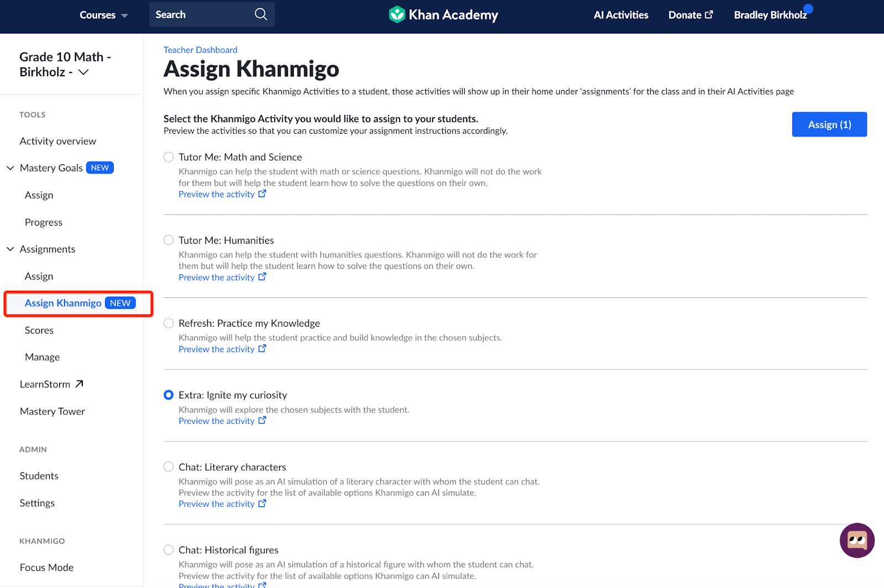
Task: Click the Khan Academy logo
Action: pos(442,14)
